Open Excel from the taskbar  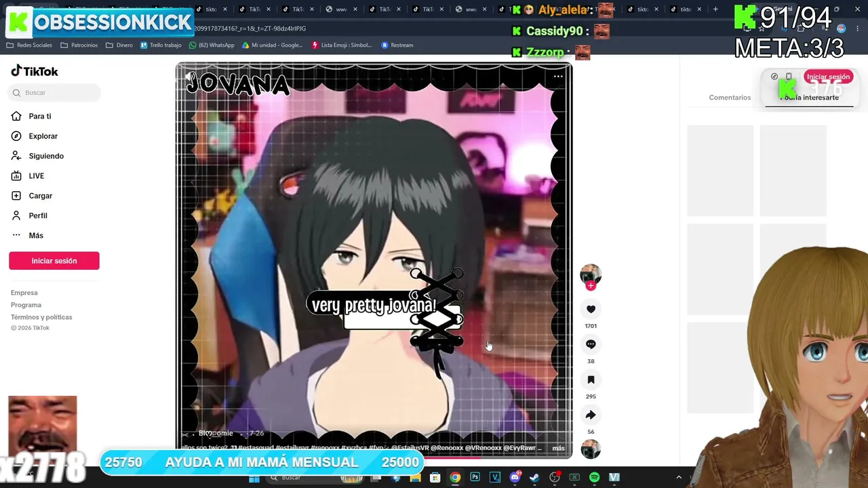574,478
